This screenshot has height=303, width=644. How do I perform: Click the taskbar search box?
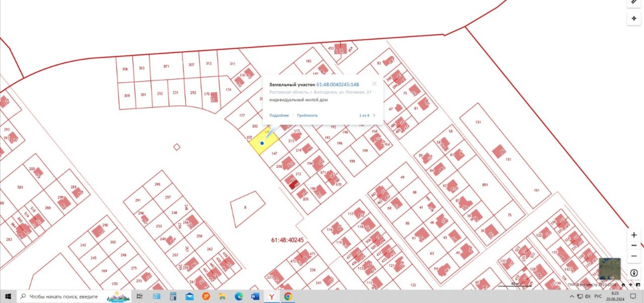click(x=74, y=296)
